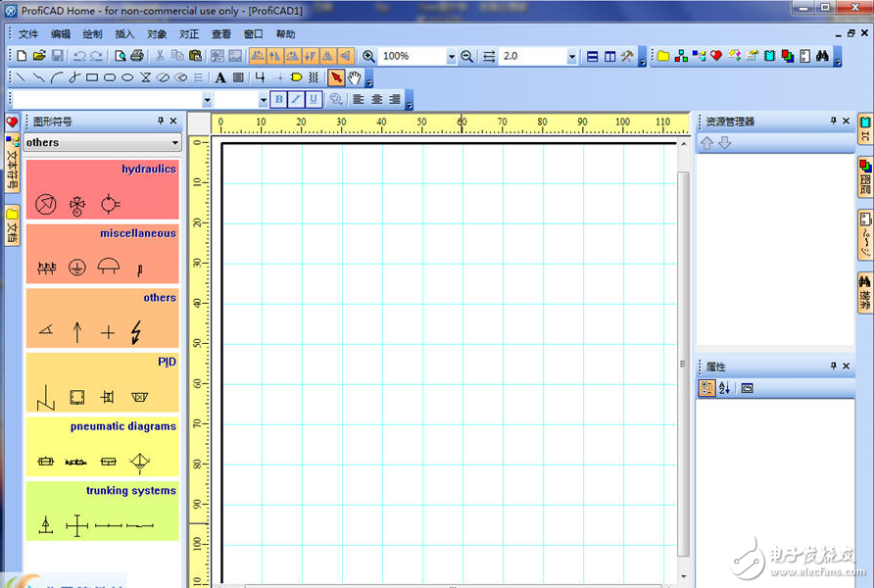The height and width of the screenshot is (588, 874).
Task: Choose the text label tool
Action: (220, 77)
